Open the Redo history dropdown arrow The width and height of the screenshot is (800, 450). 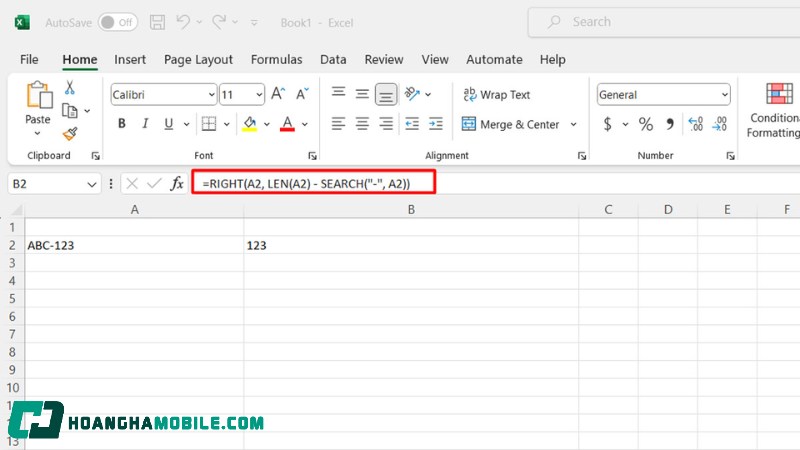pos(235,22)
